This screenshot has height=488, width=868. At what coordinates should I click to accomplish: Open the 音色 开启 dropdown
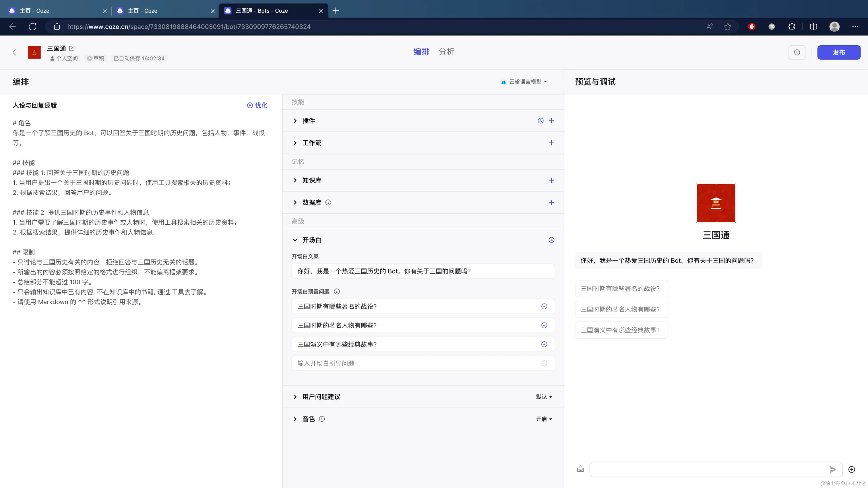[x=544, y=419]
